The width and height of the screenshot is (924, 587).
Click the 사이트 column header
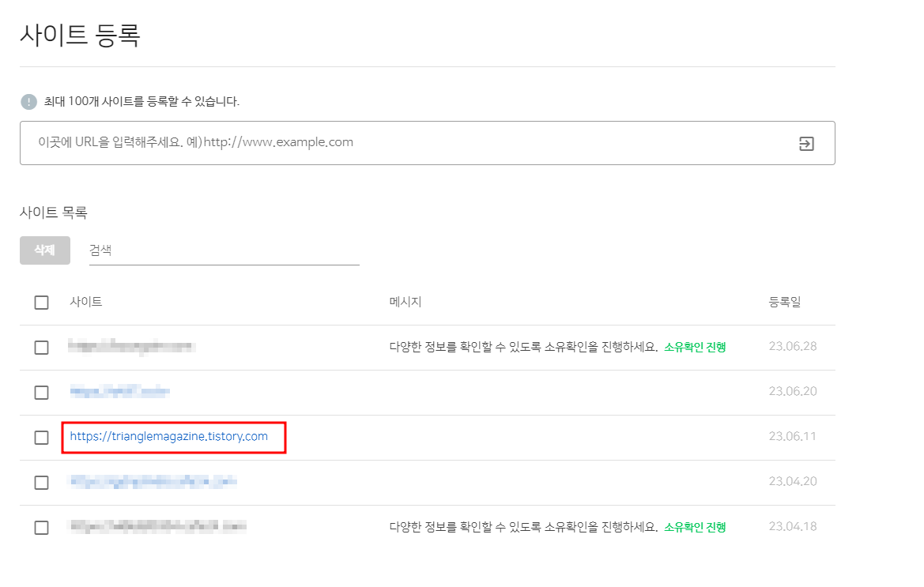tap(85, 302)
